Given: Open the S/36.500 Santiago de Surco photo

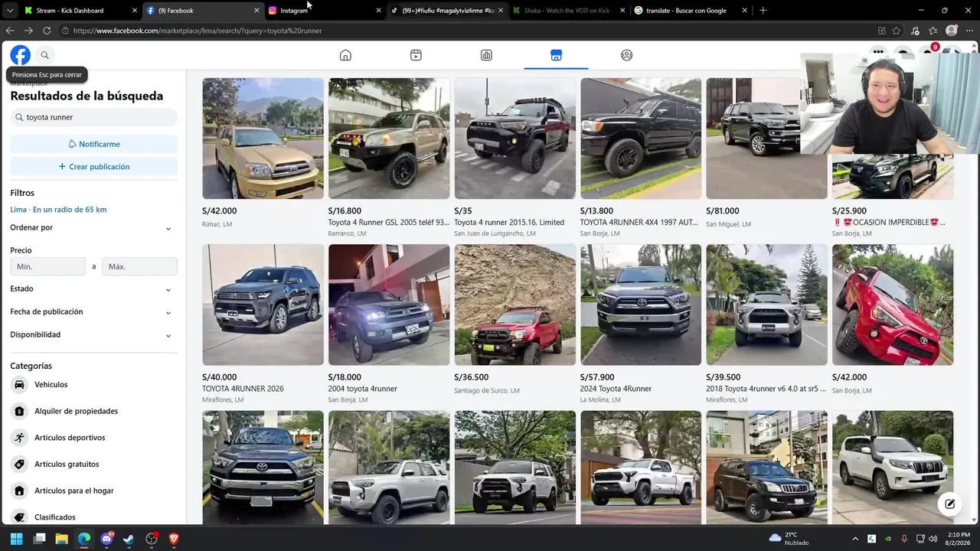Looking at the screenshot, I should [514, 305].
